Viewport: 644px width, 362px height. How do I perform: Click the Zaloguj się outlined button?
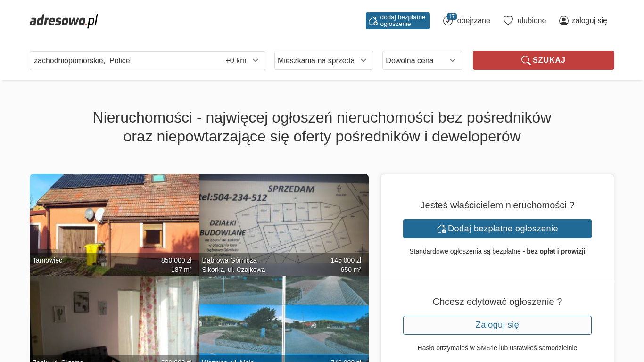pyautogui.click(x=497, y=325)
